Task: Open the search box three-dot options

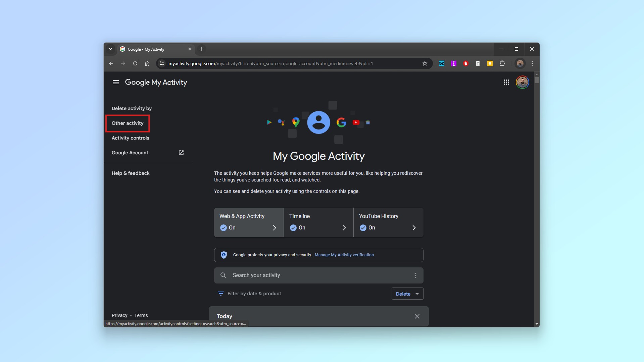Action: [415, 275]
